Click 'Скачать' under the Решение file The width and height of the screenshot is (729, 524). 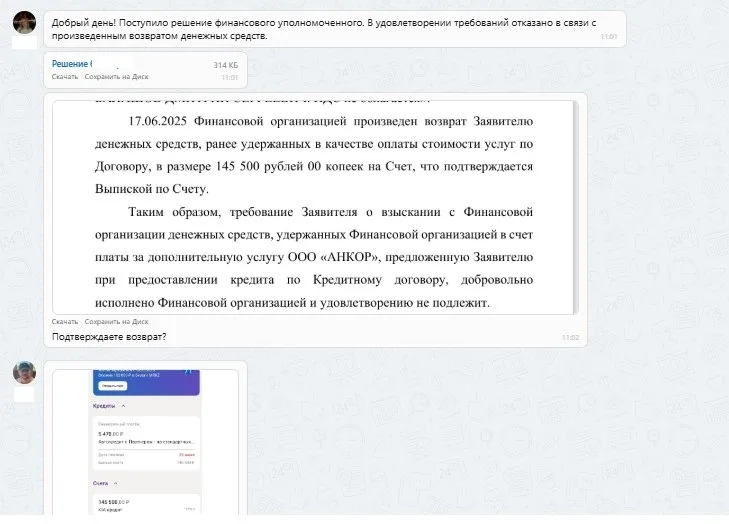pyautogui.click(x=65, y=77)
